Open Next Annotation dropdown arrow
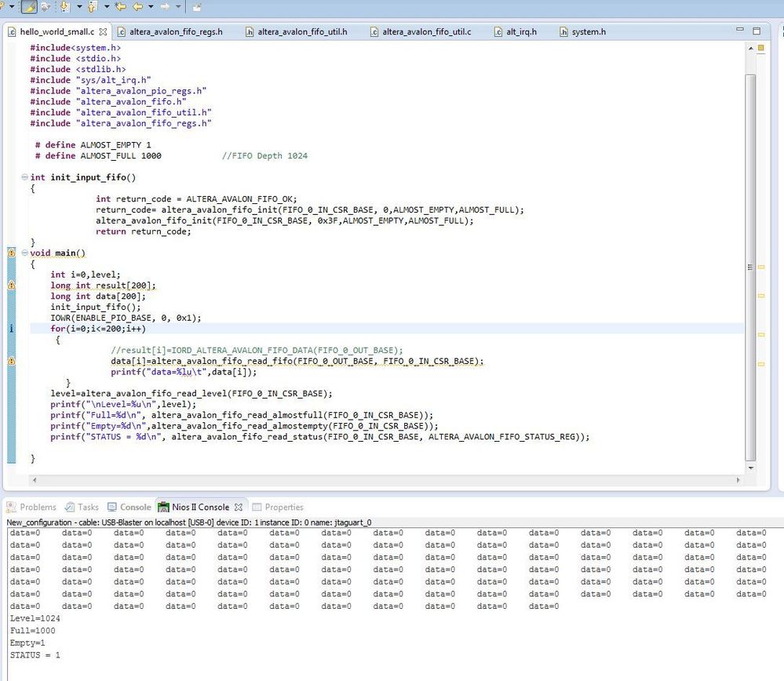 78,7
